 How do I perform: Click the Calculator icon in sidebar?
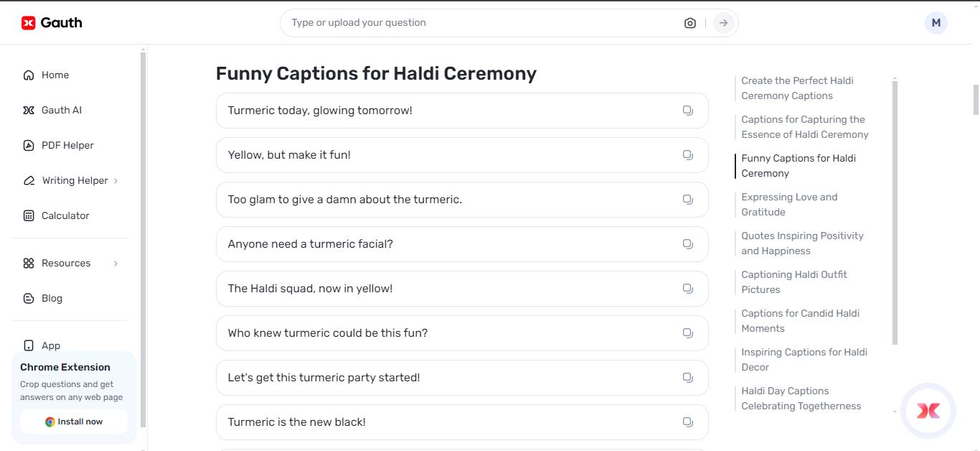28,215
